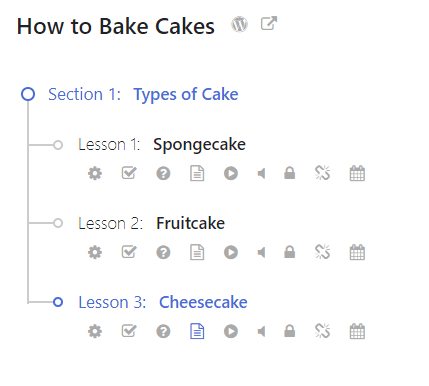Click the highlighted document icon under Cheesecake
Image resolution: width=429 pixels, height=386 pixels.
197,331
